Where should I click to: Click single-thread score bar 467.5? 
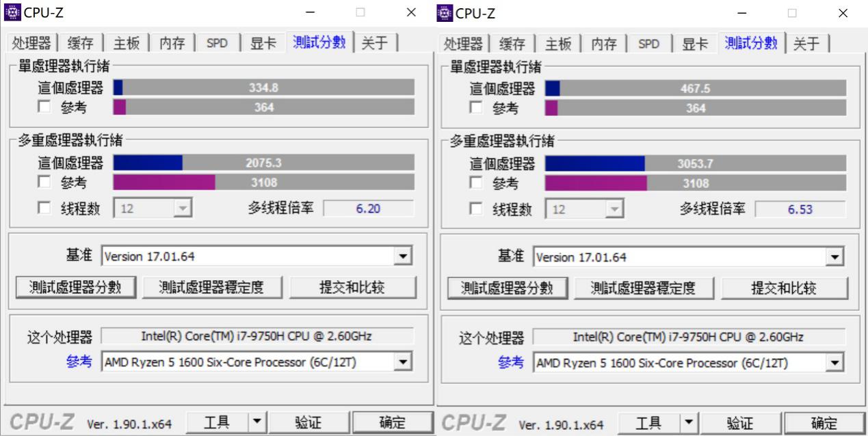[x=696, y=87]
